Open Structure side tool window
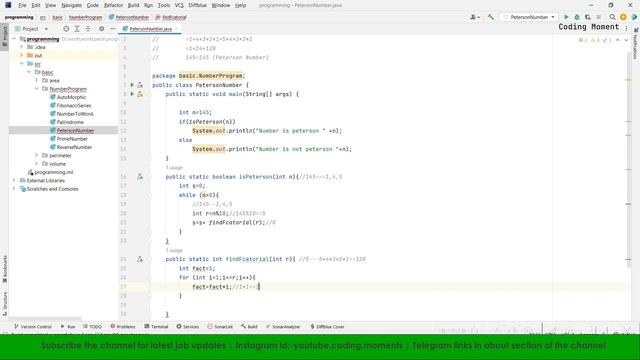This screenshot has height=360, width=640. tap(5, 304)
